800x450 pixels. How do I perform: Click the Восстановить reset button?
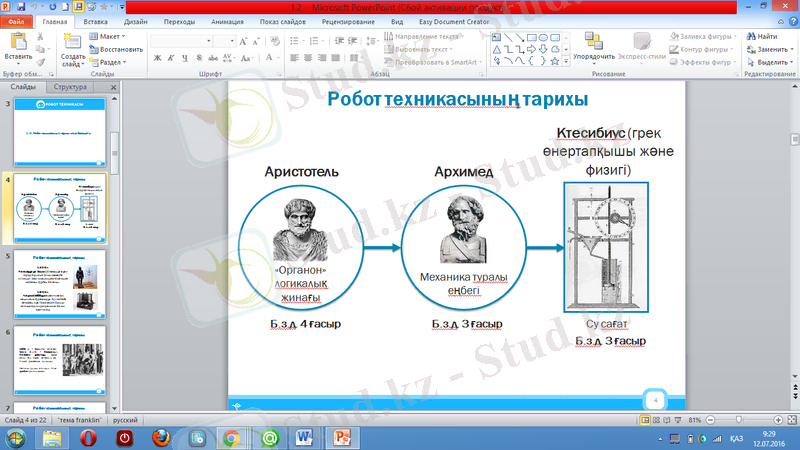point(120,49)
